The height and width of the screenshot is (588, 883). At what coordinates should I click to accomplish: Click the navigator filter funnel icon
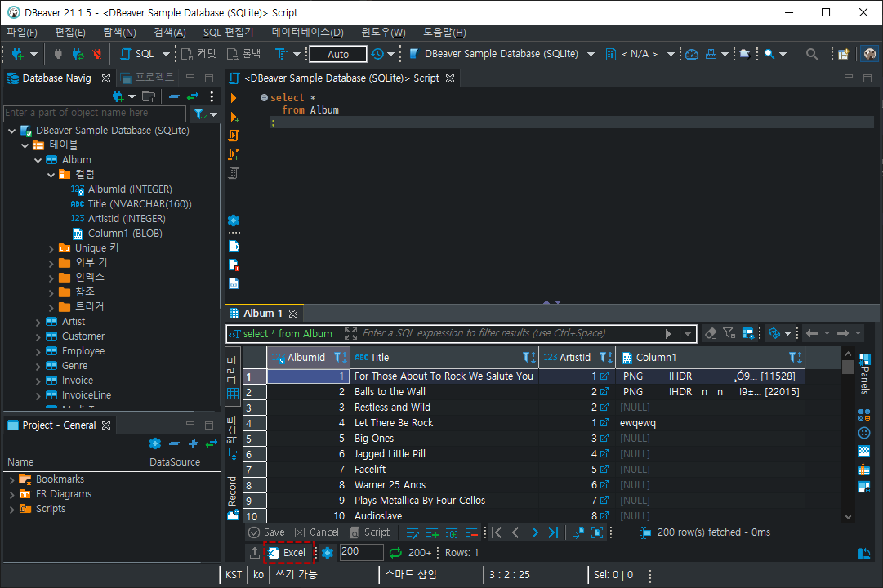tap(199, 114)
